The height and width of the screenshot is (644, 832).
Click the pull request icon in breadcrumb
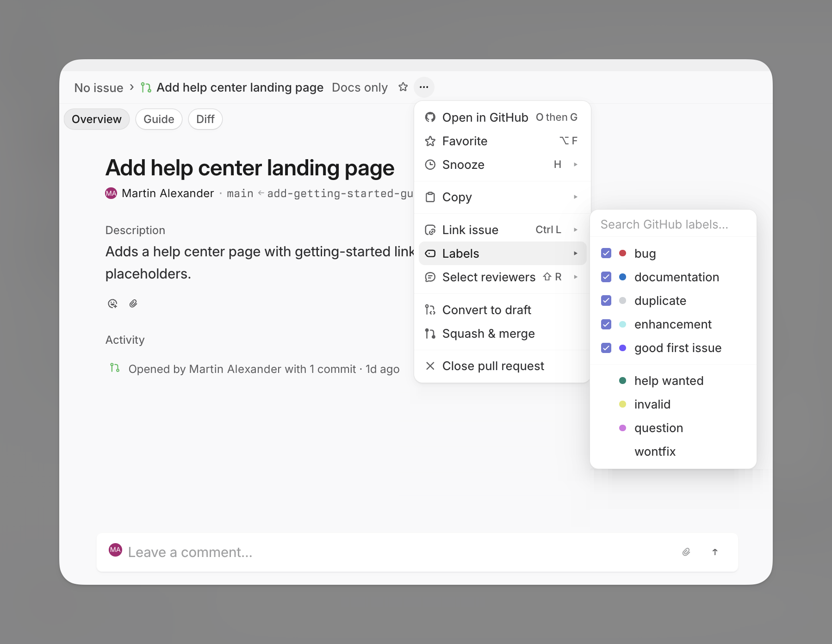(146, 87)
